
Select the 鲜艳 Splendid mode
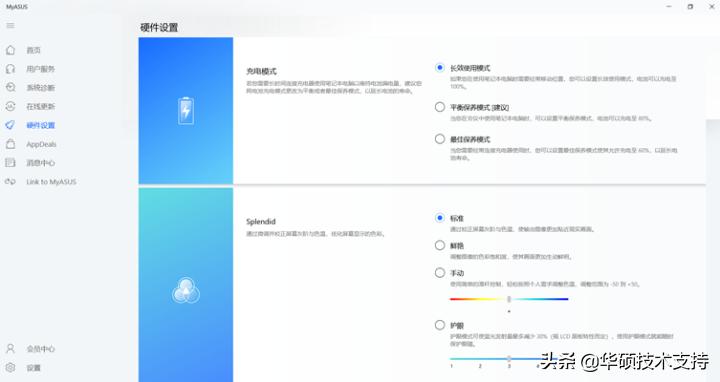tap(439, 245)
